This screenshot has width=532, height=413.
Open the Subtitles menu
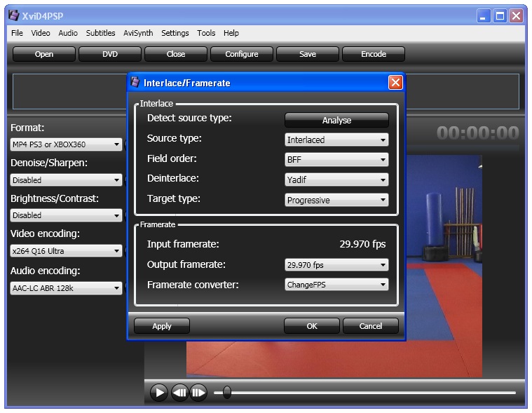[100, 33]
